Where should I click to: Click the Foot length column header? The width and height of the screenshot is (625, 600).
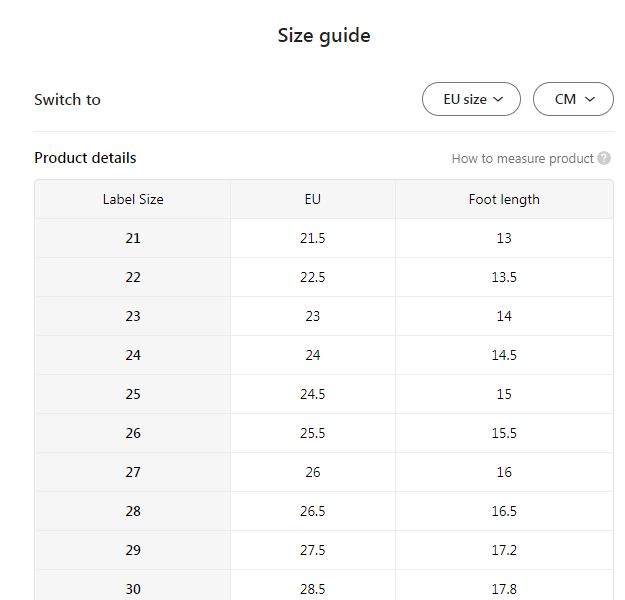(504, 199)
